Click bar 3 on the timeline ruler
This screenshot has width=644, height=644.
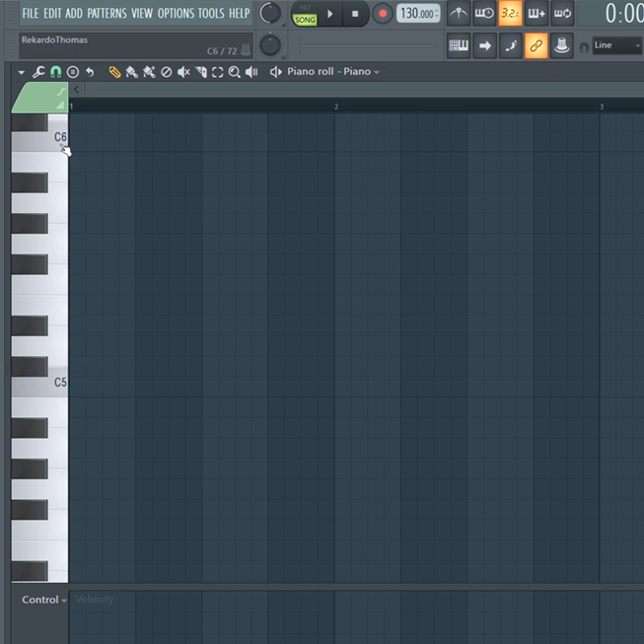coord(602,107)
